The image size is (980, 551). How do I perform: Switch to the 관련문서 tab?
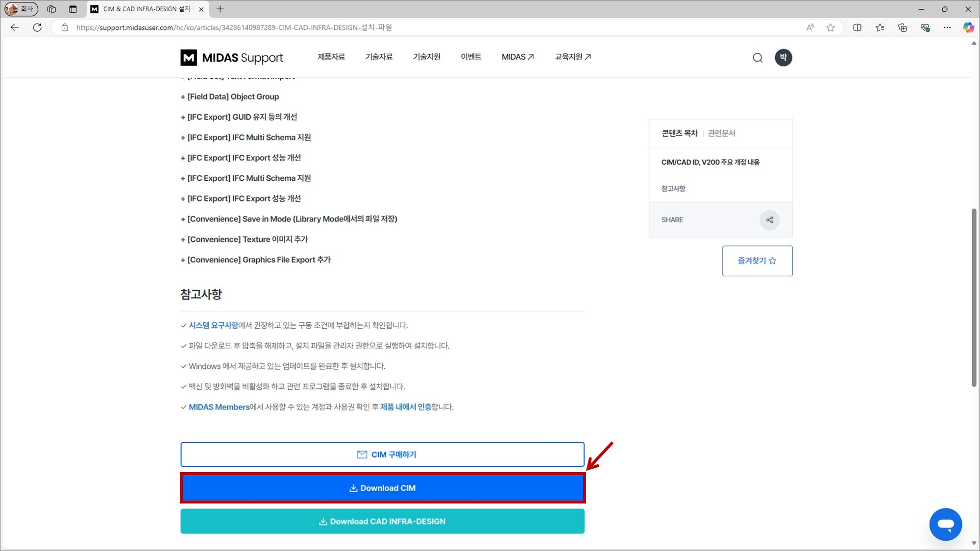[x=721, y=133]
